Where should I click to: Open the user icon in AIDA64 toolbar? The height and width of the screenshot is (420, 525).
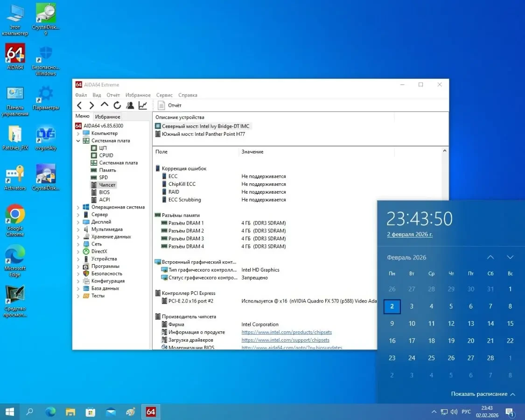pyautogui.click(x=130, y=105)
